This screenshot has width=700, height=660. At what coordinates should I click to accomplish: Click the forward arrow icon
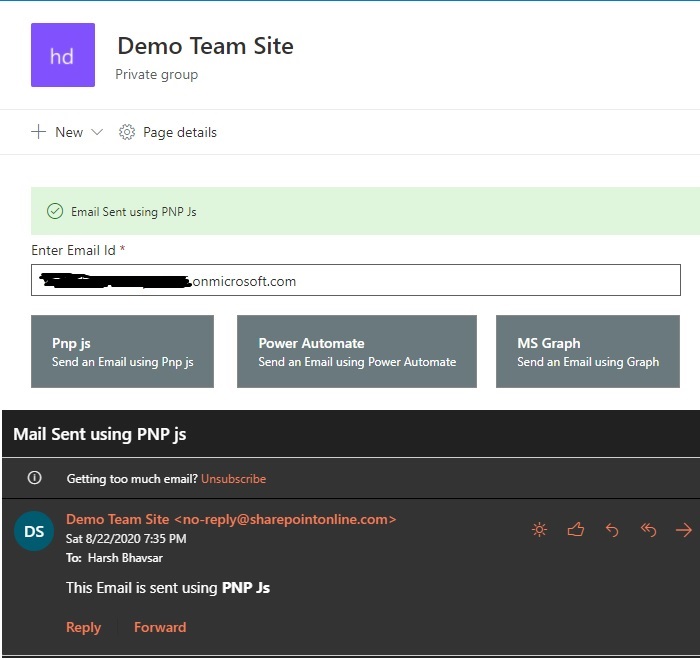(x=684, y=530)
